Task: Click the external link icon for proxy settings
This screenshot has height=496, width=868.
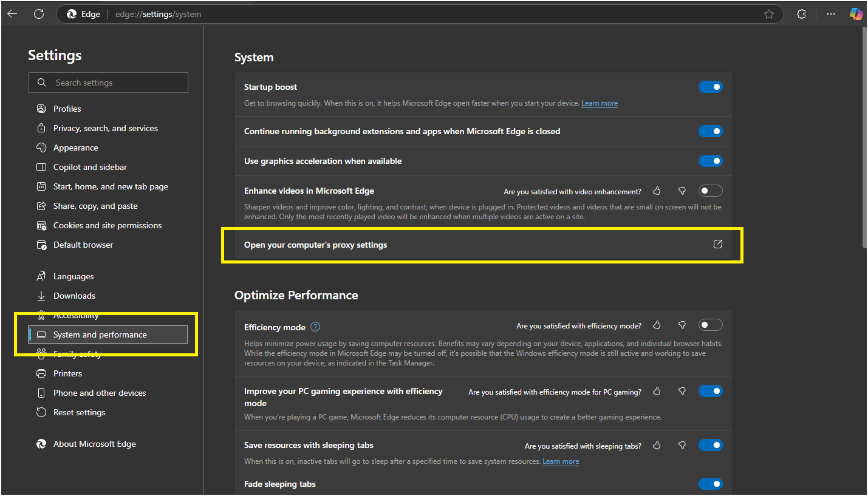Action: [717, 243]
